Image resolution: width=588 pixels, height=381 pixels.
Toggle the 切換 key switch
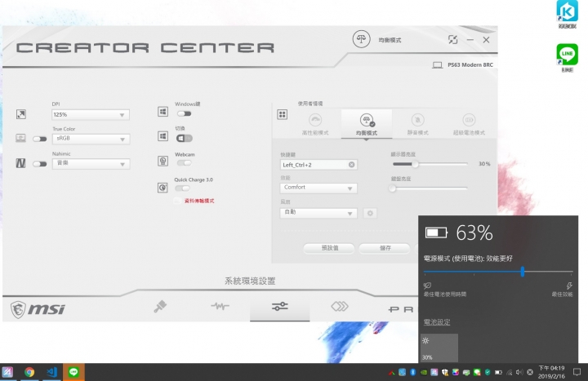point(184,138)
